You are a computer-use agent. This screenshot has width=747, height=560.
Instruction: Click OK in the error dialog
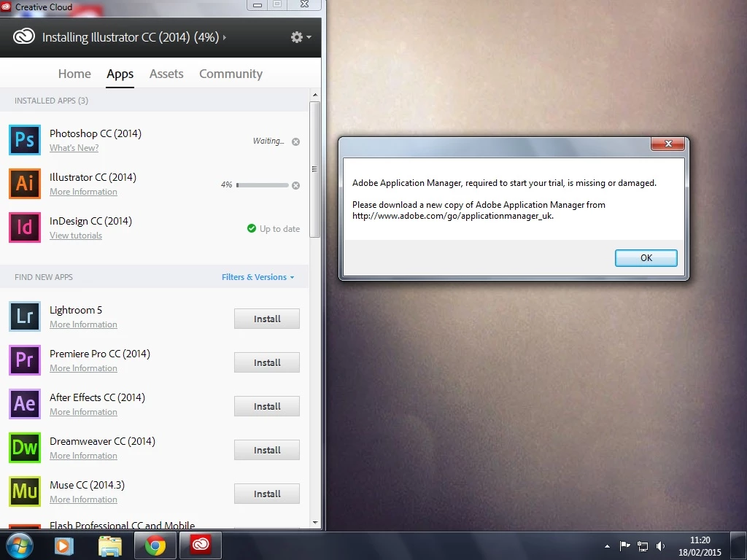pyautogui.click(x=646, y=258)
